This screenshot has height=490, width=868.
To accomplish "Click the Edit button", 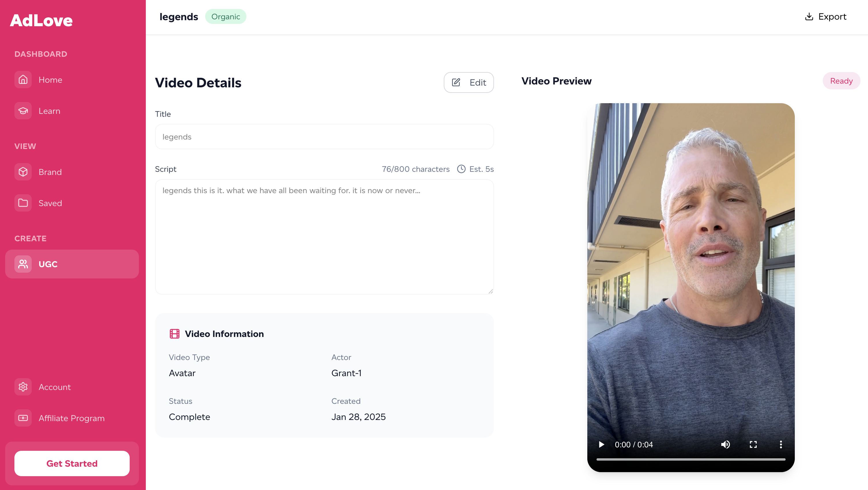I will pos(469,82).
